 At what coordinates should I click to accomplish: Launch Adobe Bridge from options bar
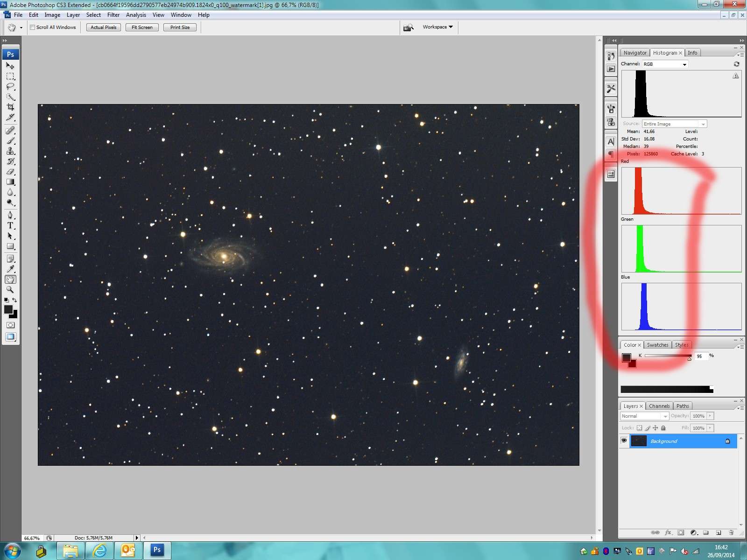[409, 28]
